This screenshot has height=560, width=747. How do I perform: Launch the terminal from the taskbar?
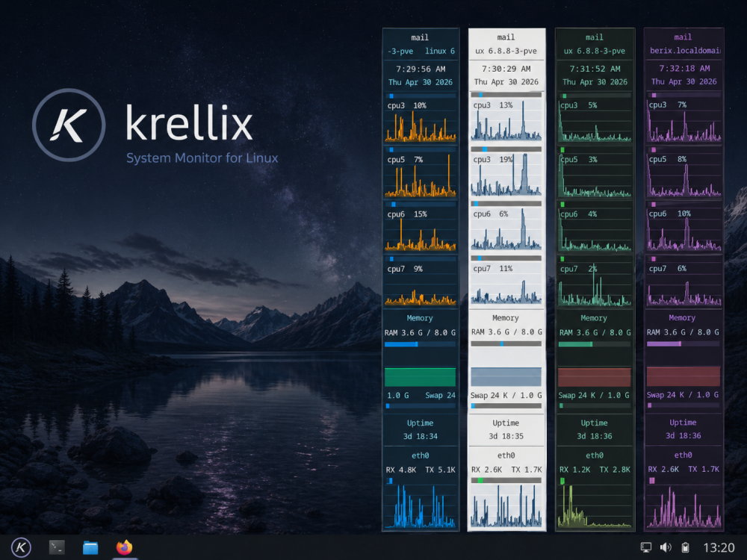point(57,547)
